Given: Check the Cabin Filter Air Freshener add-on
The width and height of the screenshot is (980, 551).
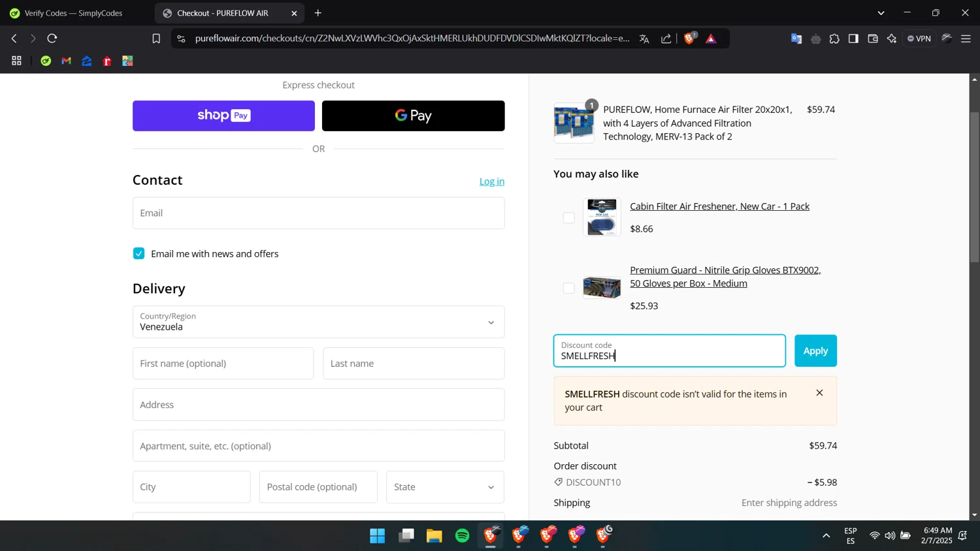Looking at the screenshot, I should (x=569, y=218).
